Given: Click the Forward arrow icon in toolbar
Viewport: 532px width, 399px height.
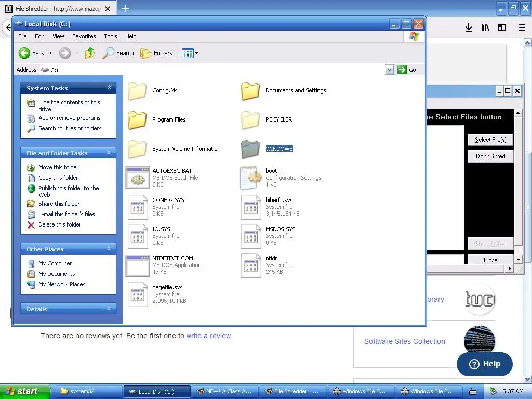Looking at the screenshot, I should click(x=65, y=53).
